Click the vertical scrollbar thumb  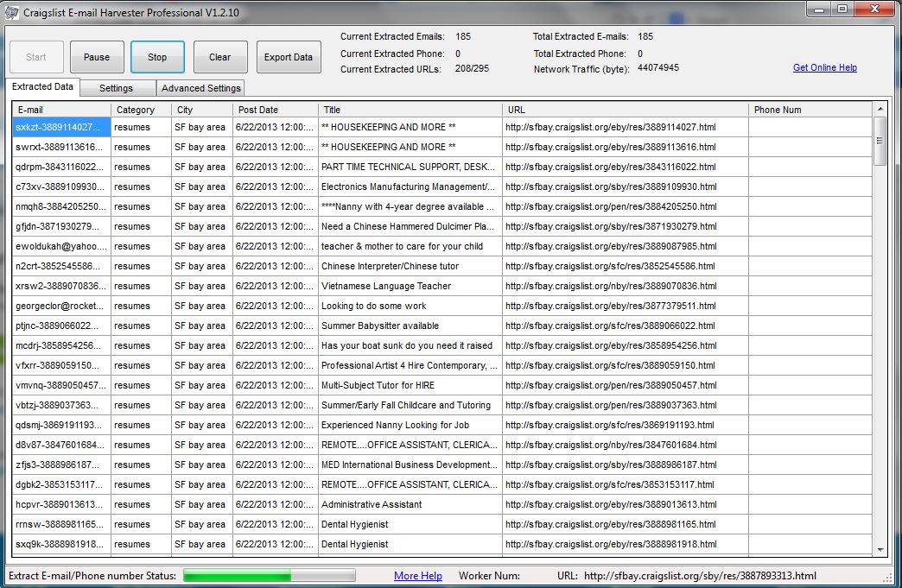(x=880, y=141)
